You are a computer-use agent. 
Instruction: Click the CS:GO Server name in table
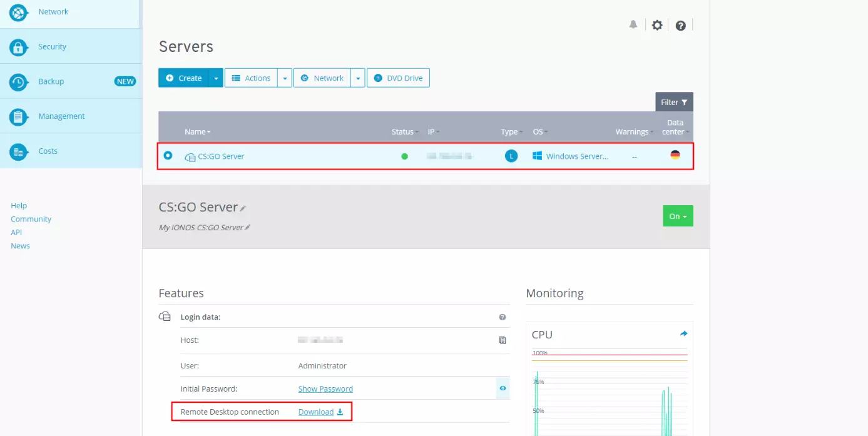(x=221, y=156)
